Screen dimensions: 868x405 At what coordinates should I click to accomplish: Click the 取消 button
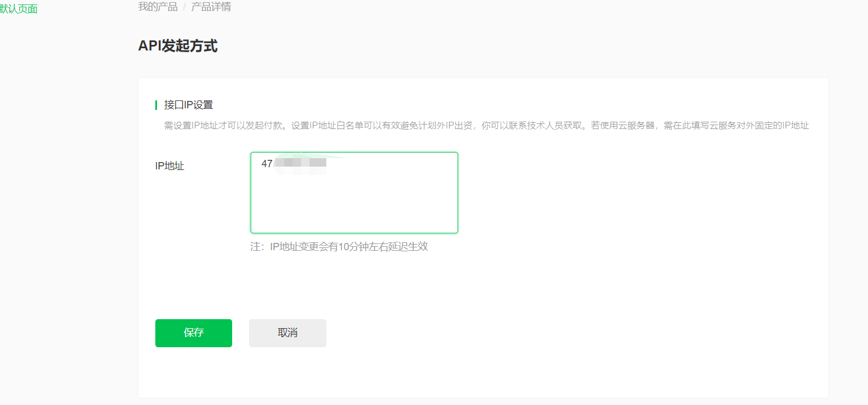click(x=288, y=333)
